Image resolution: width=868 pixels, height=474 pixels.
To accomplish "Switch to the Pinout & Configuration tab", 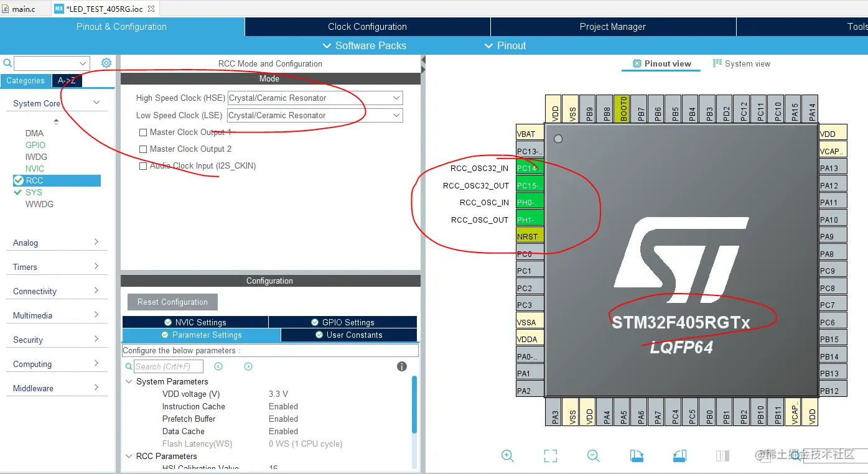I will coord(122,27).
